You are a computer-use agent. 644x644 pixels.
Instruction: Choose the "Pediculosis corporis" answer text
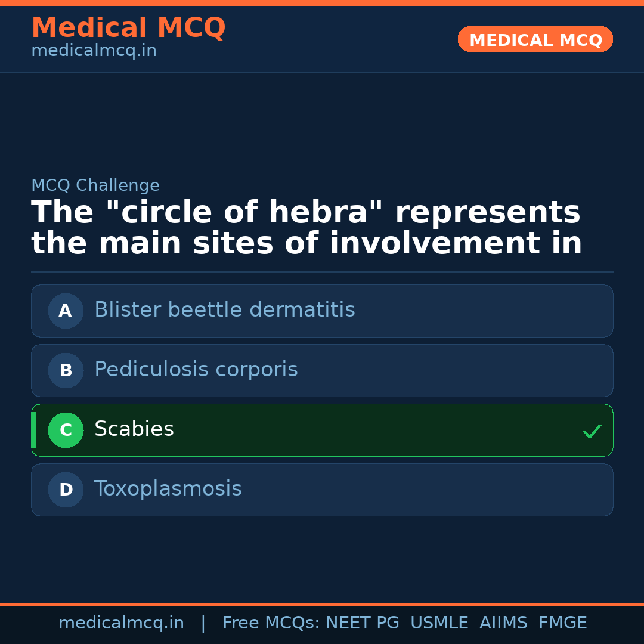click(x=196, y=370)
